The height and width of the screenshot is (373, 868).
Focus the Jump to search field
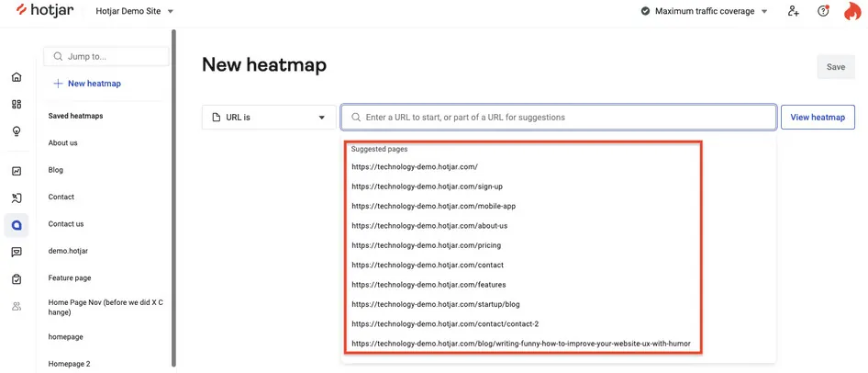point(106,57)
